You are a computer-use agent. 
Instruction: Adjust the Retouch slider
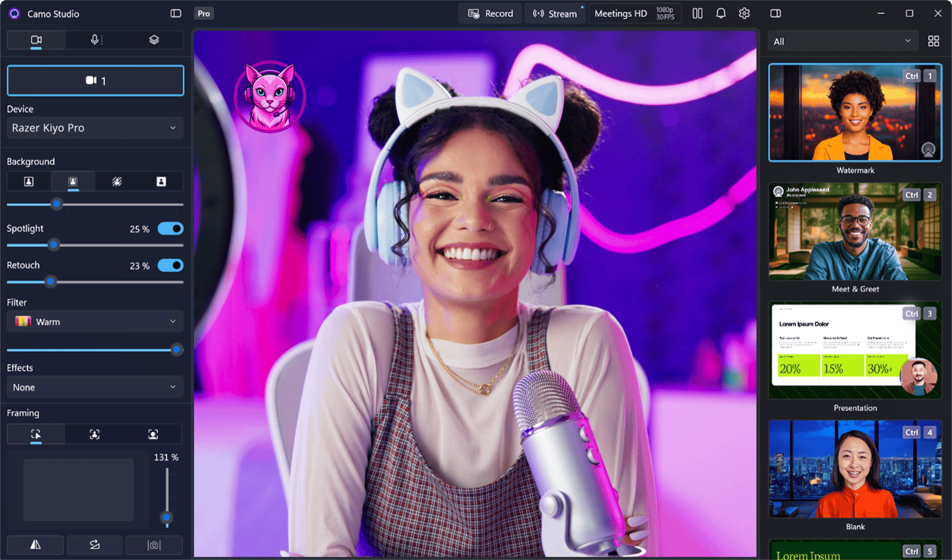click(x=51, y=282)
